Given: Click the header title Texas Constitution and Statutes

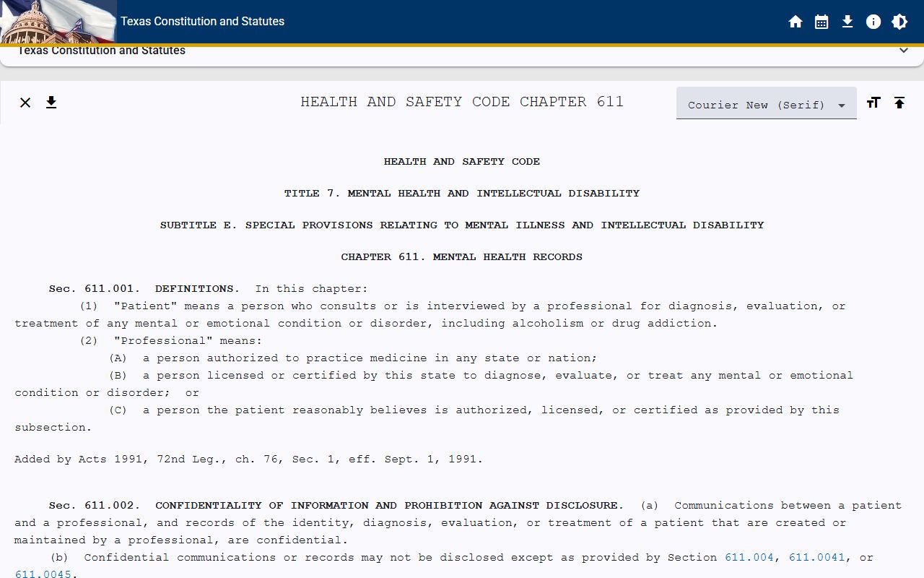Looking at the screenshot, I should (x=202, y=22).
